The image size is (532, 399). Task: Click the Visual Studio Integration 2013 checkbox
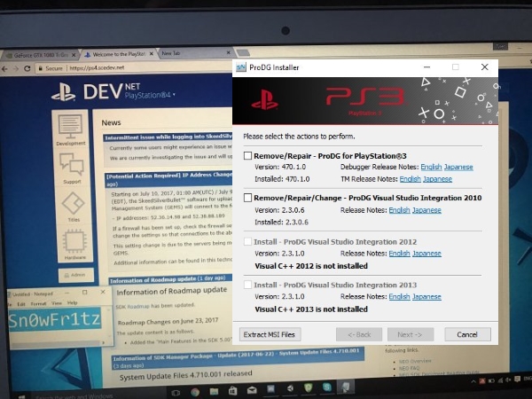[247, 285]
